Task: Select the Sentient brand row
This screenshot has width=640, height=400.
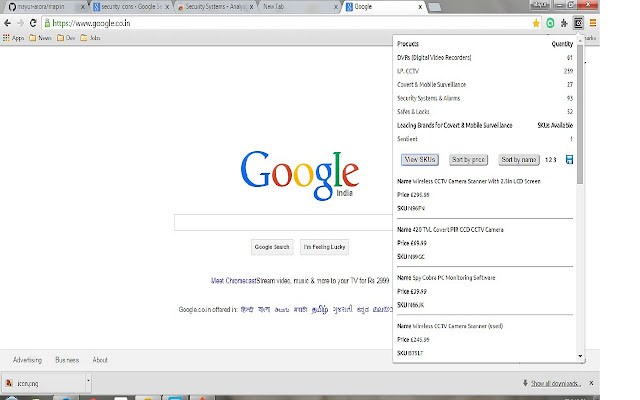Action: click(x=485, y=139)
